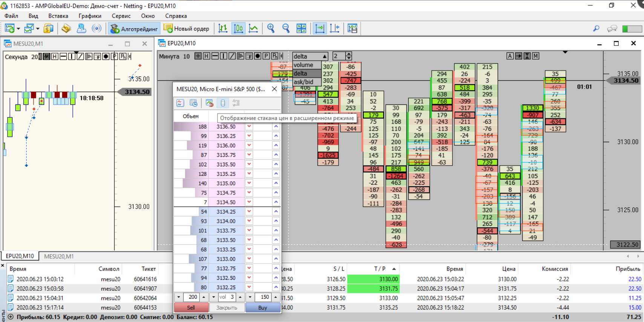Switch to the MESU20,M1 chart tab
Image resolution: width=644 pixels, height=322 pixels.
click(x=59, y=256)
